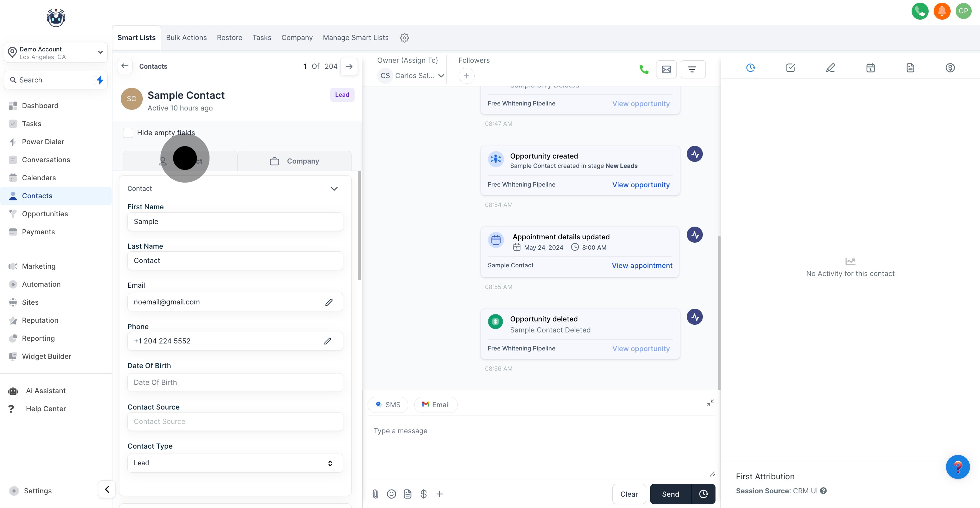Click the conversation filter icon
The width and height of the screenshot is (980, 508).
692,69
